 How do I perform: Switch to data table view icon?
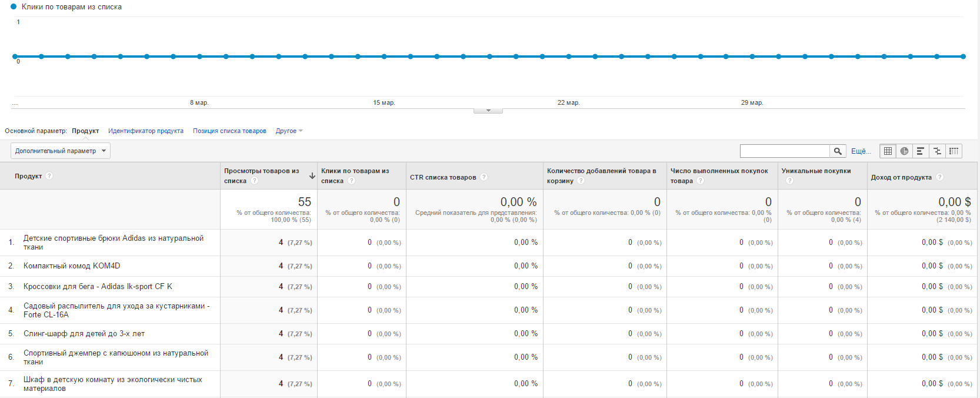888,151
